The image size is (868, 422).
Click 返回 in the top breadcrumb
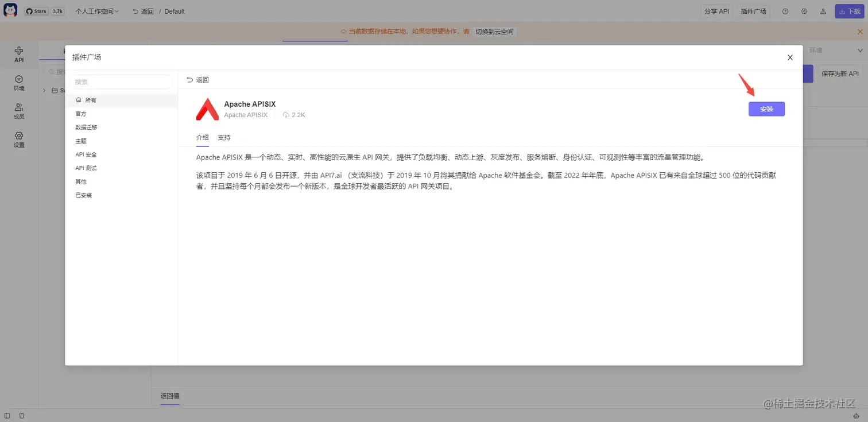[143, 11]
